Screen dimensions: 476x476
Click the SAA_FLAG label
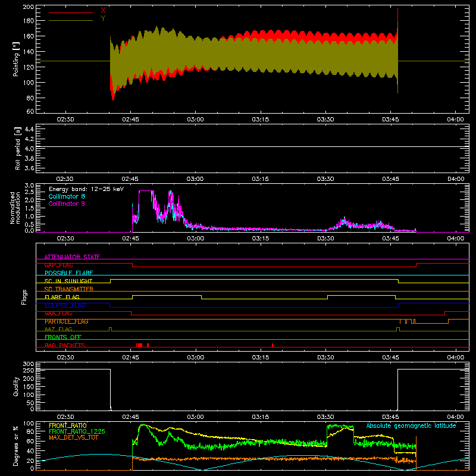click(x=58, y=314)
